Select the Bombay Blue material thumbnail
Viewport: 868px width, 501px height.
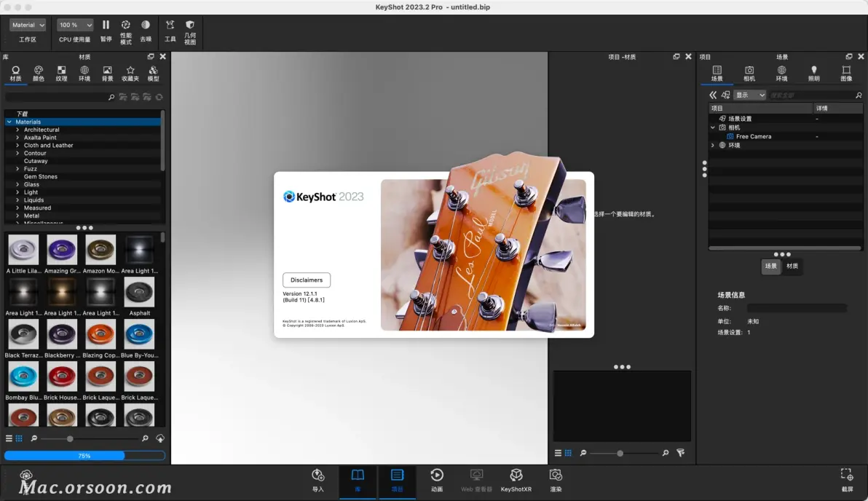[x=23, y=376]
